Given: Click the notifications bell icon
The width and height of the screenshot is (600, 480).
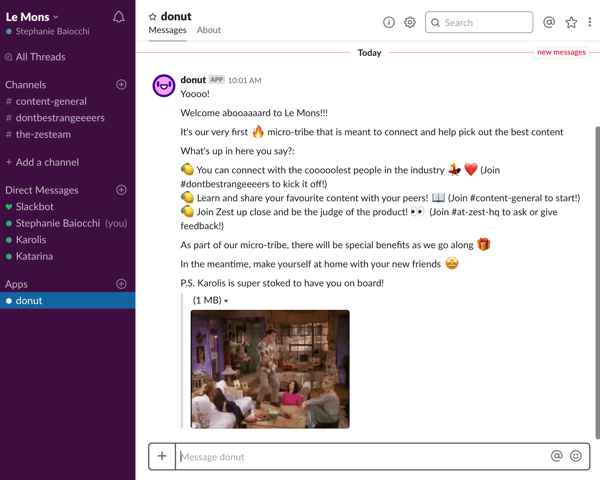Looking at the screenshot, I should (x=119, y=17).
